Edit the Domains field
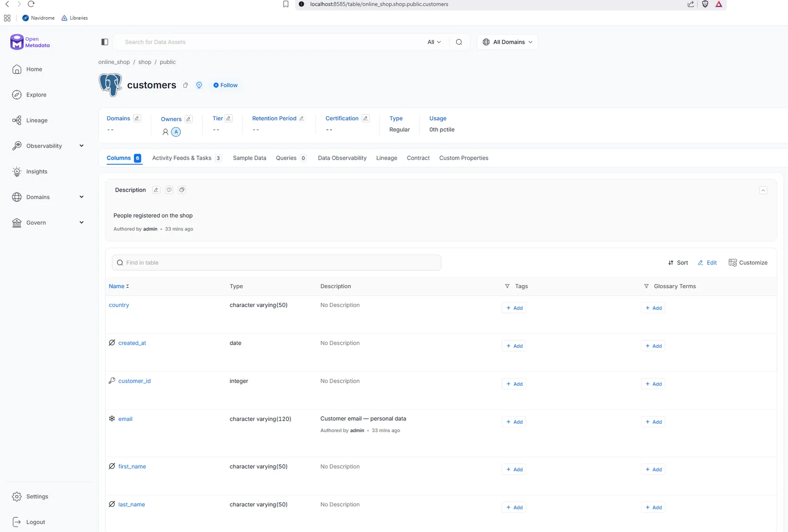 pyautogui.click(x=137, y=119)
